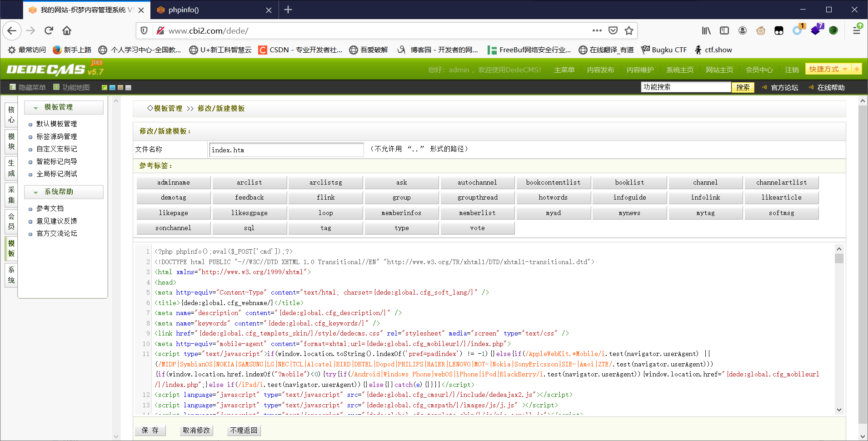Image resolution: width=868 pixels, height=441 pixels.
Task: Open the Tampermonkey monkey extension
Action: pos(761,30)
